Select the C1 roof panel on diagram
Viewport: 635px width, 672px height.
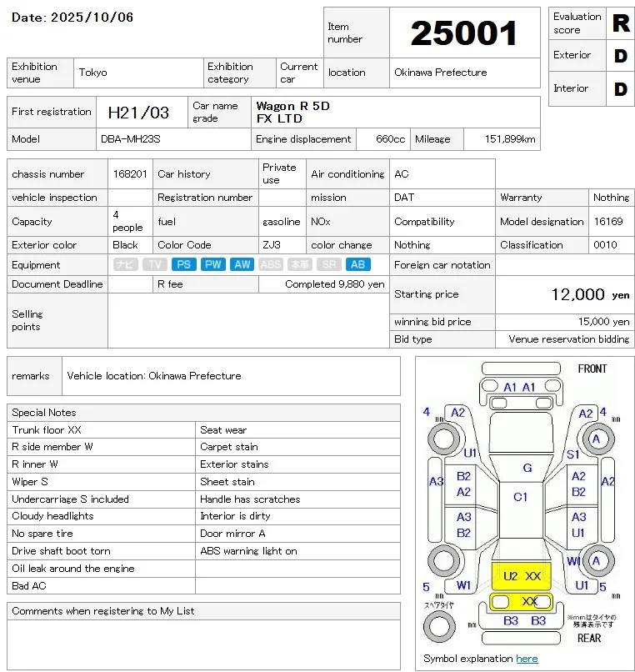[521, 497]
